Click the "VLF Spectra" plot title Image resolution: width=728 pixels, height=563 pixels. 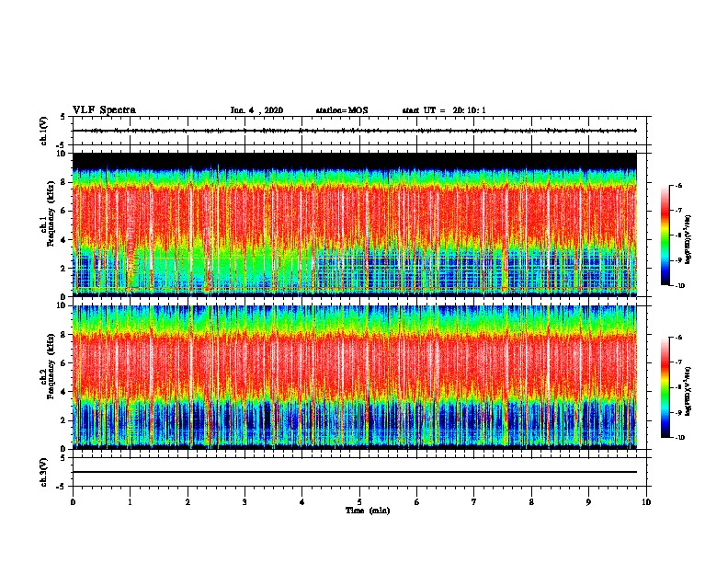coord(104,110)
